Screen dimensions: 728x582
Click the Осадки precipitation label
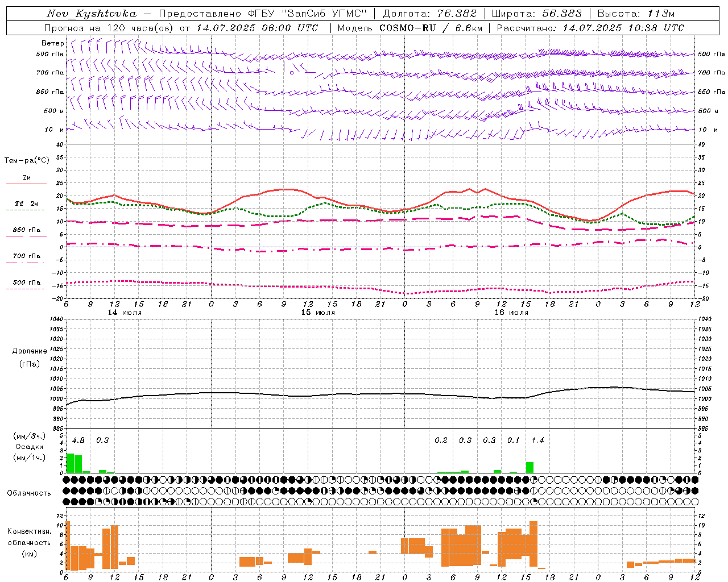pyautogui.click(x=30, y=447)
